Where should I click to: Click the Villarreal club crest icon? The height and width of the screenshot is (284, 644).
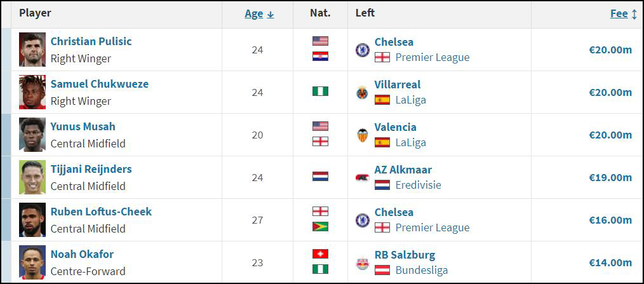click(362, 93)
